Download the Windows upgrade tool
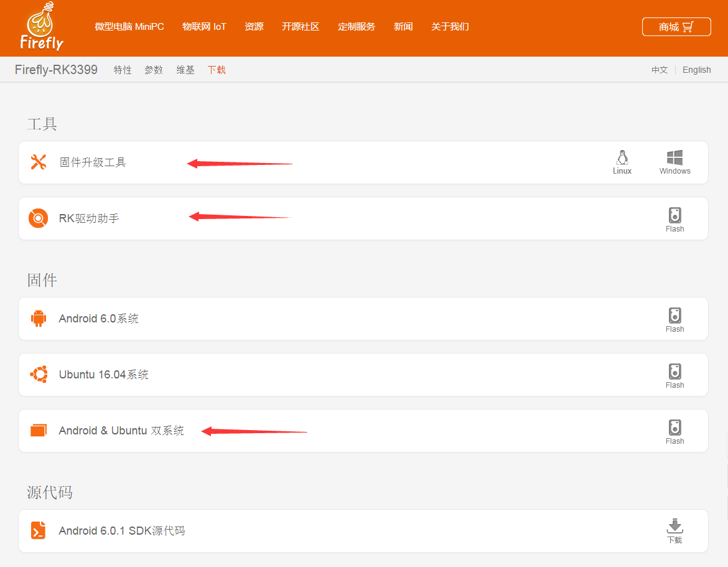728x567 pixels. coord(674,162)
